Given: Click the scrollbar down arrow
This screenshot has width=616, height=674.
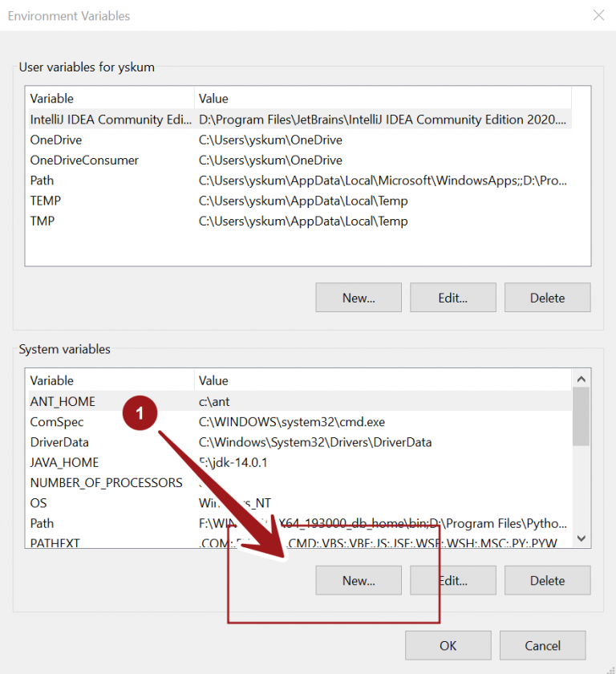Looking at the screenshot, I should tap(582, 538).
